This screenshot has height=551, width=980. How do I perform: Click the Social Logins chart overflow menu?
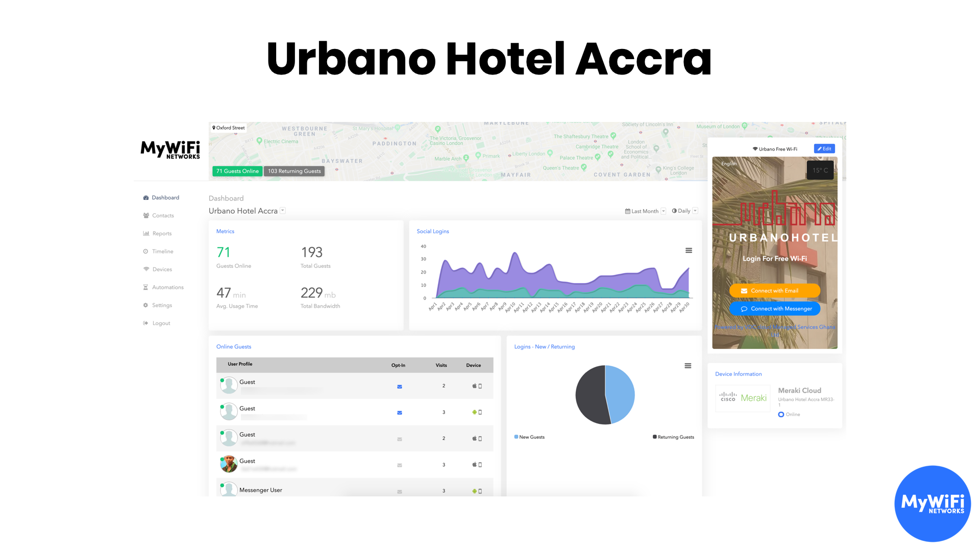click(x=689, y=251)
